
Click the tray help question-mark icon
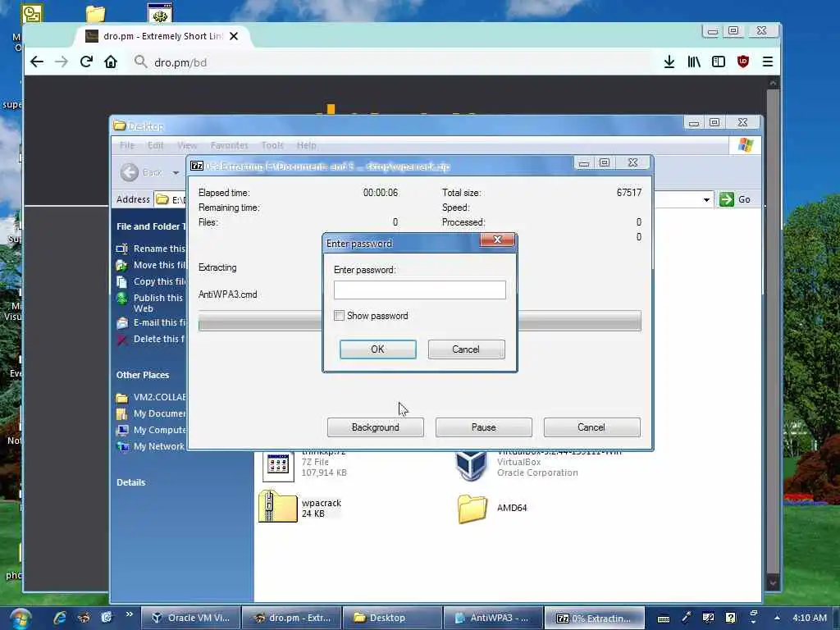(x=731, y=618)
